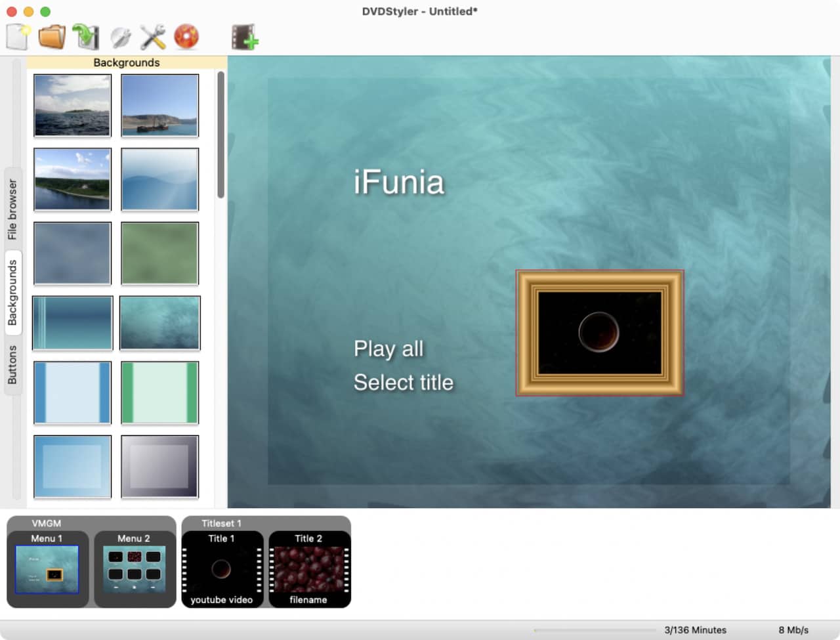The width and height of the screenshot is (840, 640).
Task: Select Title 1 youtube video clip
Action: tap(221, 570)
